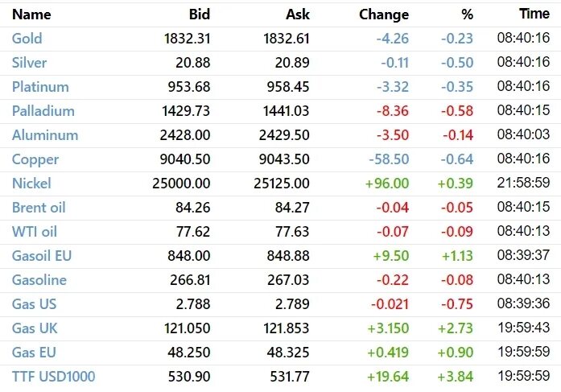Sort by the Time column header
Image resolution: width=561 pixels, height=392 pixels.
[x=534, y=14]
